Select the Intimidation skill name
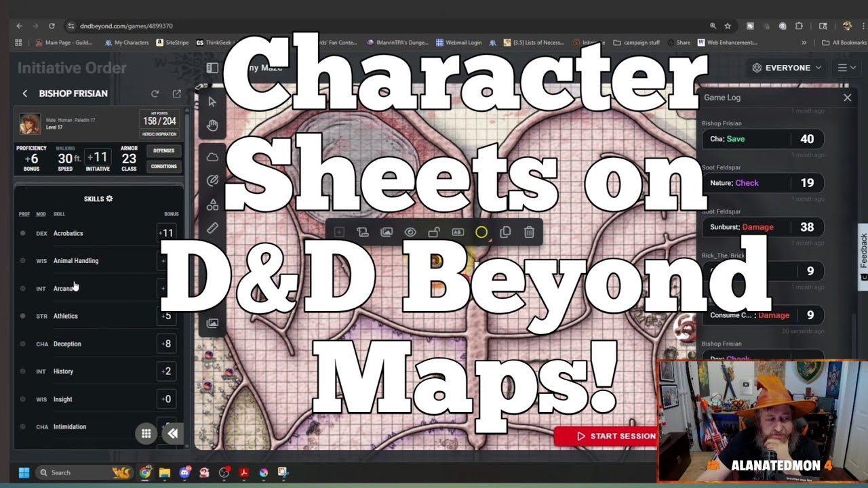The image size is (868, 488). [70, 427]
